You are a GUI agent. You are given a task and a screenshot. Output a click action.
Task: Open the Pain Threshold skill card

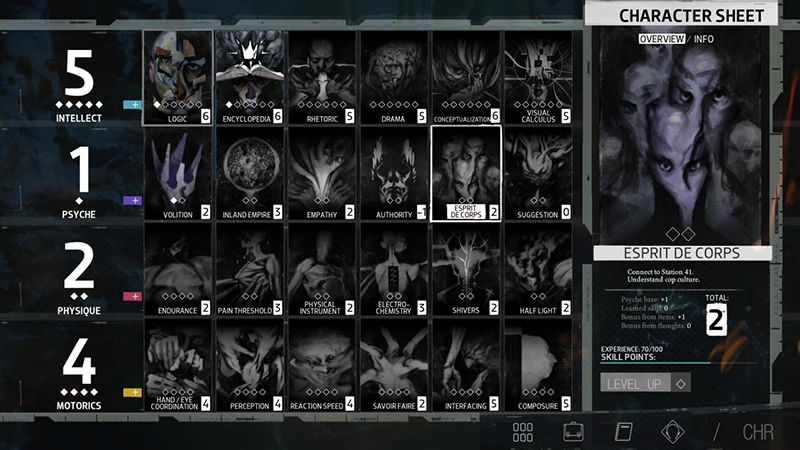[x=249, y=270]
